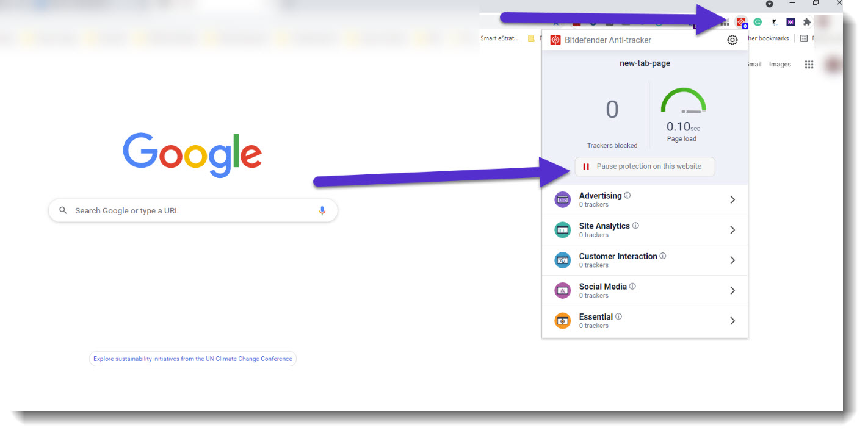
Task: Pause protection on this website
Action: tap(645, 166)
